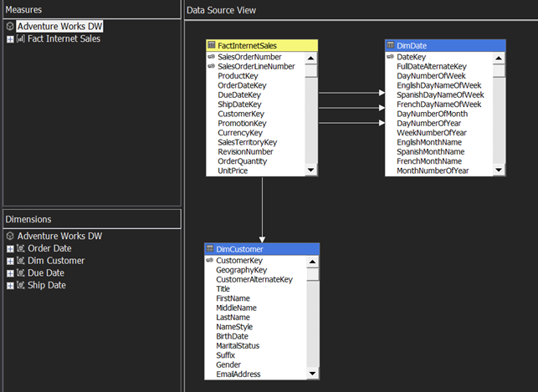Image resolution: width=538 pixels, height=392 pixels.
Task: Select the CurrencyKey column
Action: click(x=240, y=133)
